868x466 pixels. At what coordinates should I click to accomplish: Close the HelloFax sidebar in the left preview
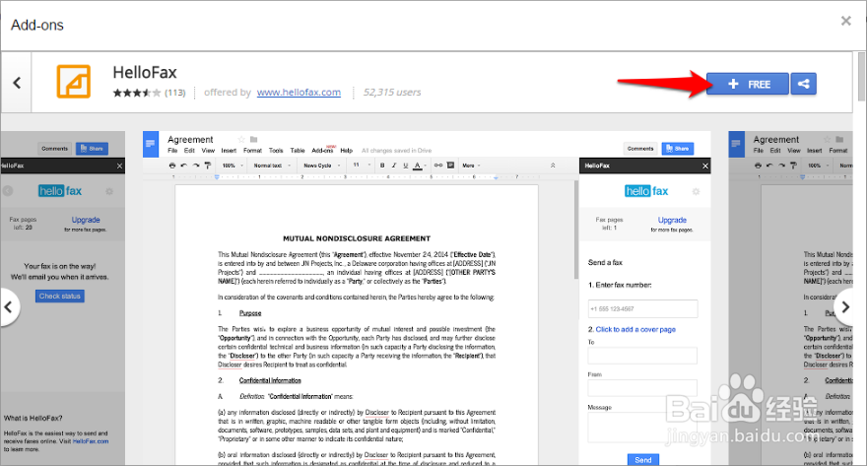click(x=119, y=166)
